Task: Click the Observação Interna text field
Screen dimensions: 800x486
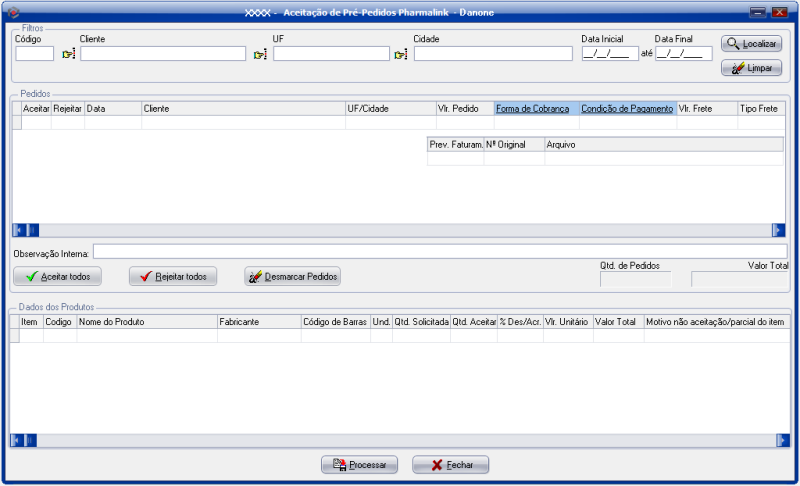Action: point(439,252)
